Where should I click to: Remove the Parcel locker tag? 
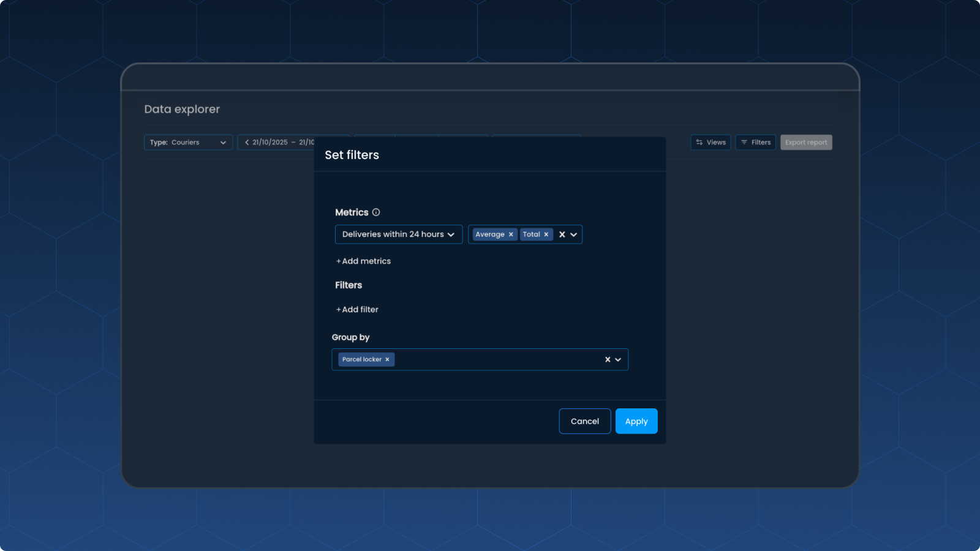tap(387, 359)
